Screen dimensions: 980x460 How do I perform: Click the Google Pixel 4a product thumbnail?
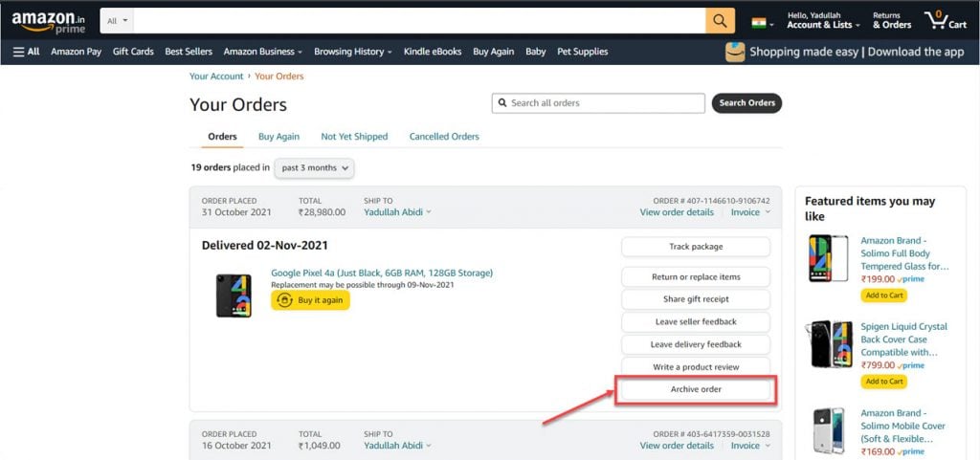click(234, 296)
